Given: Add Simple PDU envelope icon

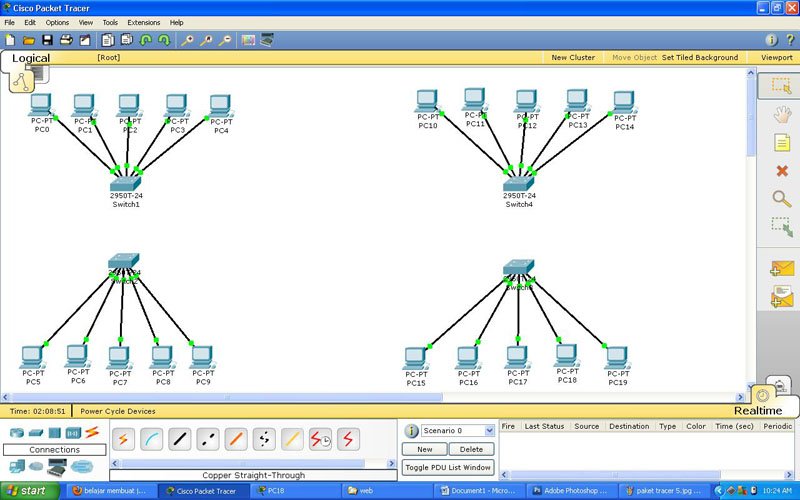Looking at the screenshot, I should click(x=782, y=268).
